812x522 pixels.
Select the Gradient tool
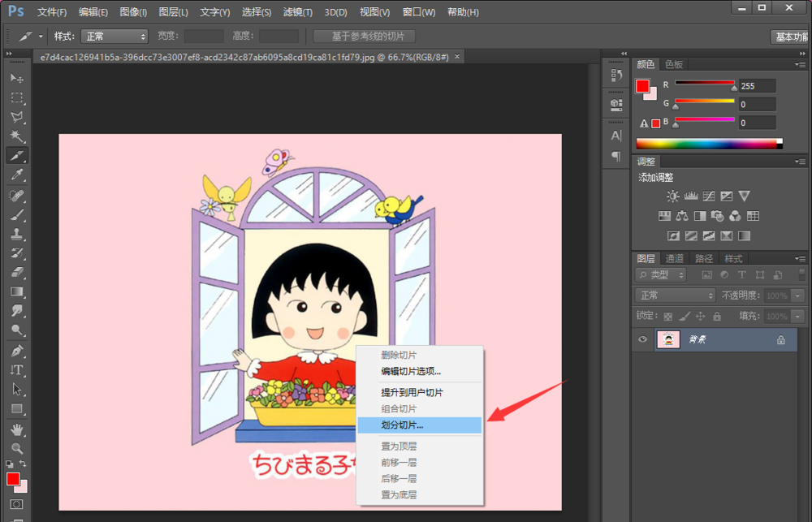click(17, 291)
